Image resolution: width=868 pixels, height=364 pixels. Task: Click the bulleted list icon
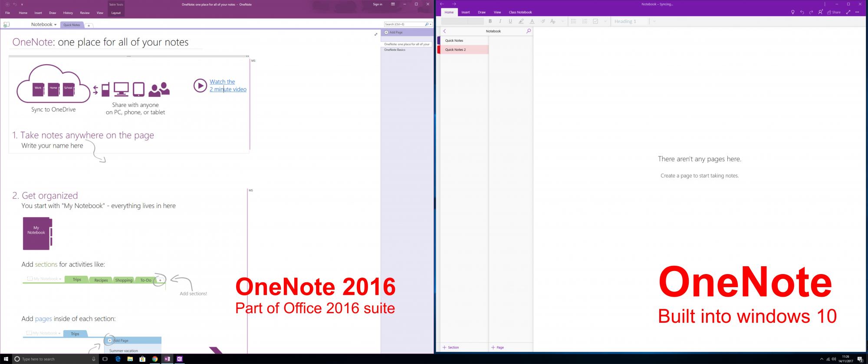[574, 21]
